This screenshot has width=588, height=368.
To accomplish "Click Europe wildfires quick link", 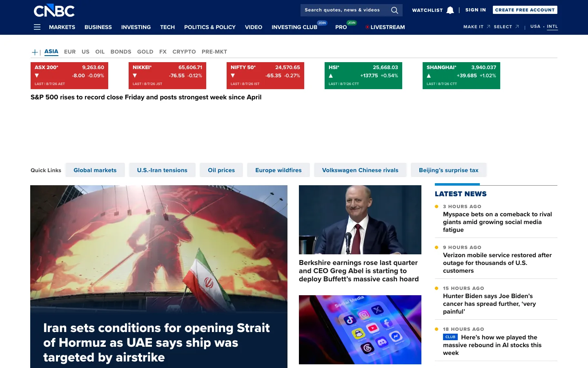I will (278, 170).
